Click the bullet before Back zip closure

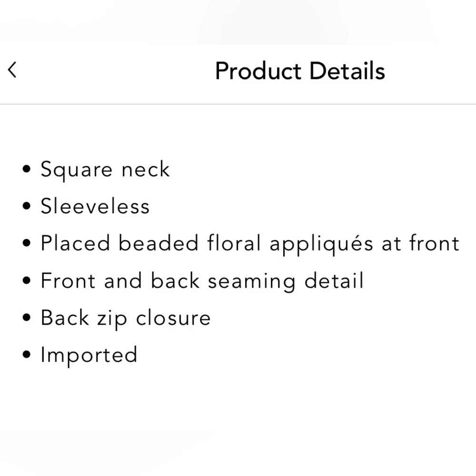coord(27,318)
